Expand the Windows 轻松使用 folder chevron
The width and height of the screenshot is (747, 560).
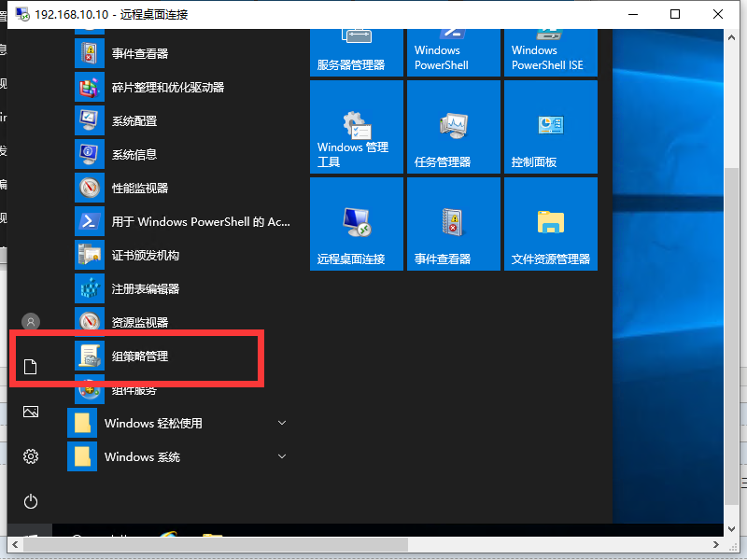pyautogui.click(x=282, y=423)
